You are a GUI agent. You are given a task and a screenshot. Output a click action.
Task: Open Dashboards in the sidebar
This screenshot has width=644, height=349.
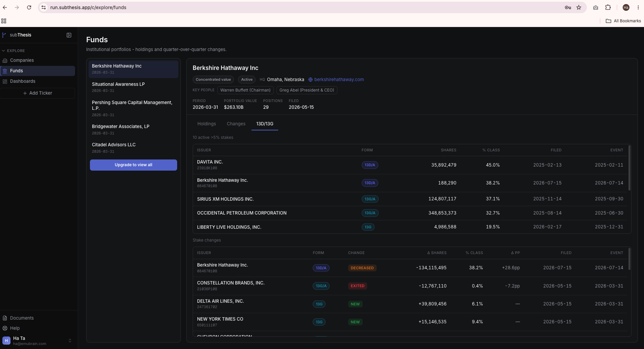[x=38, y=81]
